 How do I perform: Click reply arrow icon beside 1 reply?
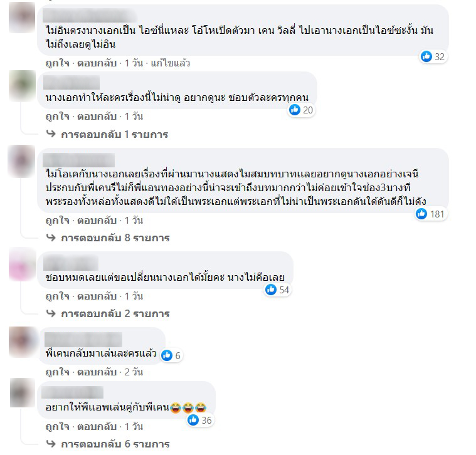coord(51,133)
